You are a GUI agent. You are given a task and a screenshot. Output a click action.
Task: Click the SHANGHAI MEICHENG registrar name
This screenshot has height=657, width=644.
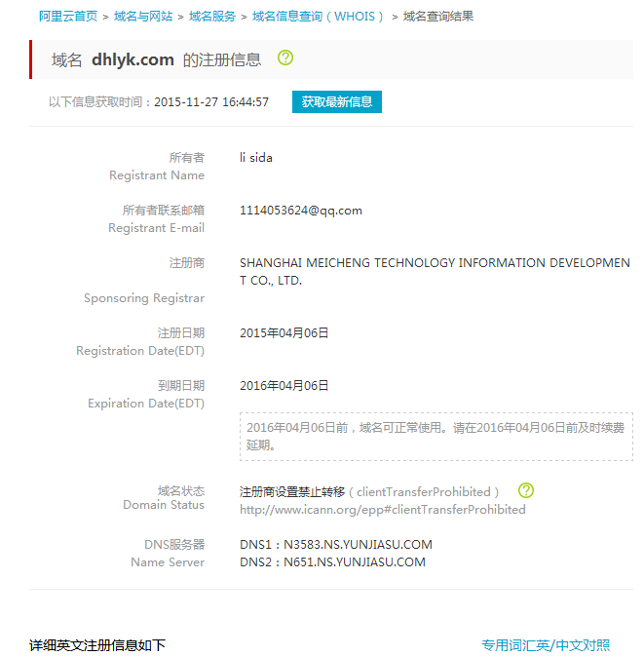tap(435, 272)
